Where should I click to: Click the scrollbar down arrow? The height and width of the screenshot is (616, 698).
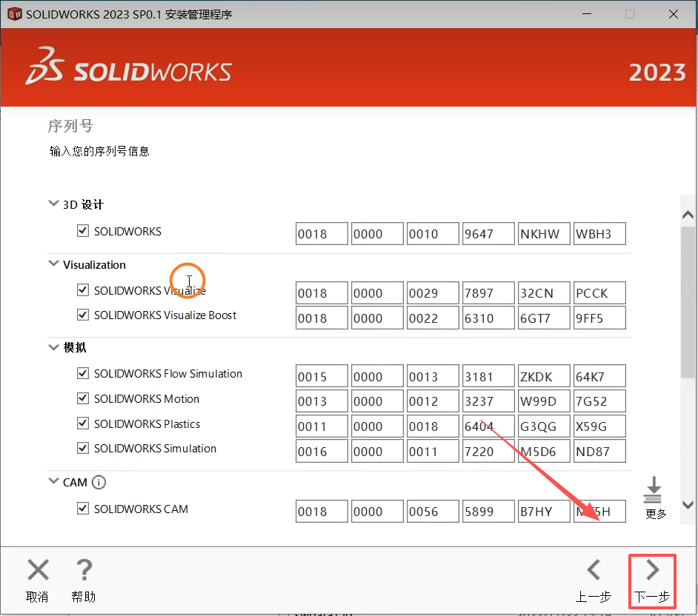coord(687,505)
